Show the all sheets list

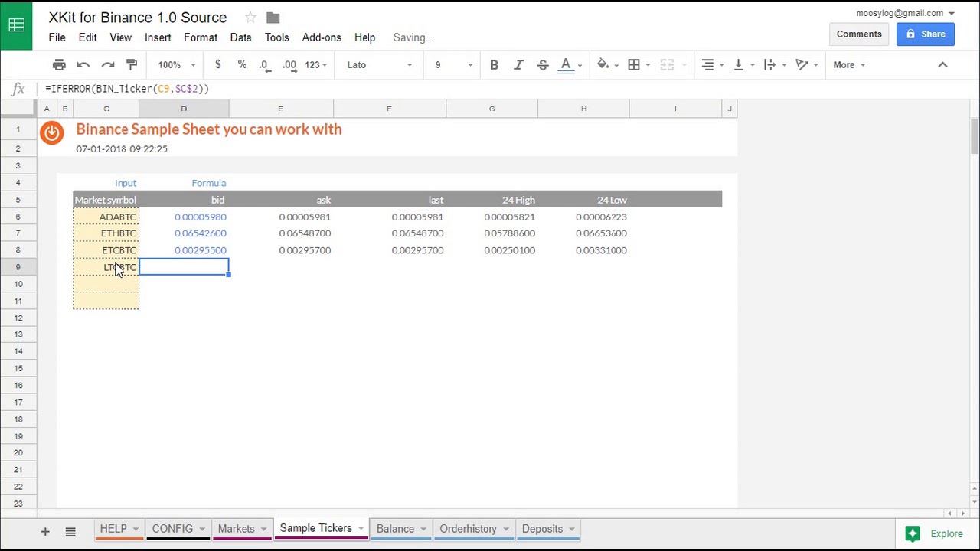tap(70, 531)
